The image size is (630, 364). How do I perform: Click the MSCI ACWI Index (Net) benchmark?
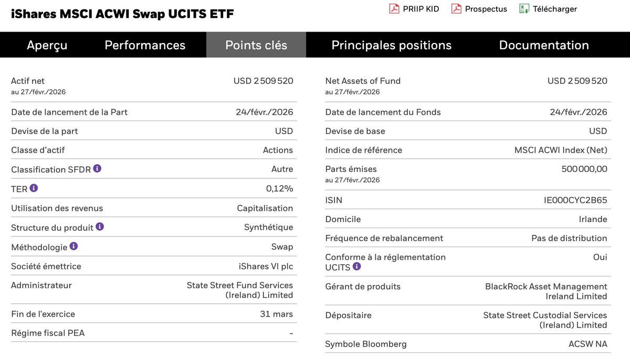click(x=561, y=150)
